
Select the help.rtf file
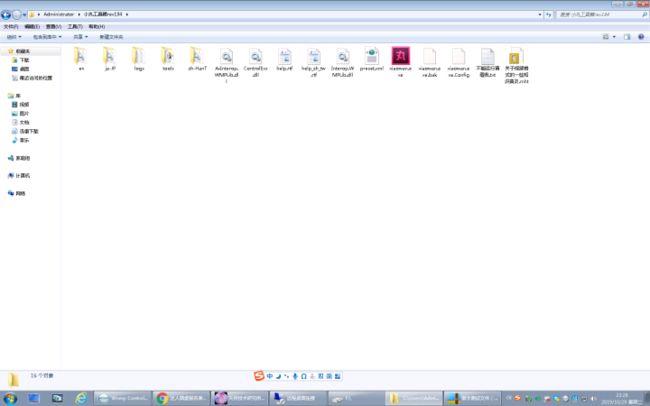tap(285, 59)
